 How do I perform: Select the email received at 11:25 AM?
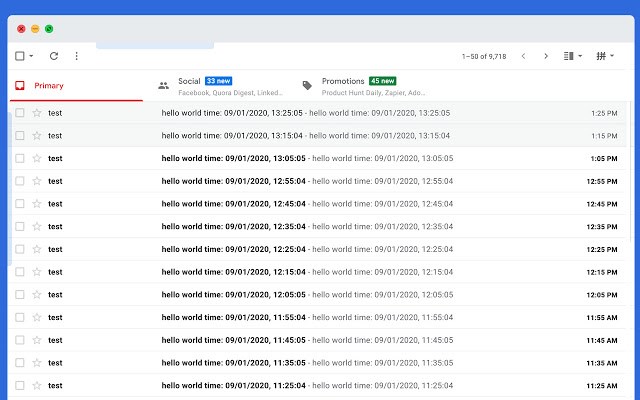tap(20, 385)
